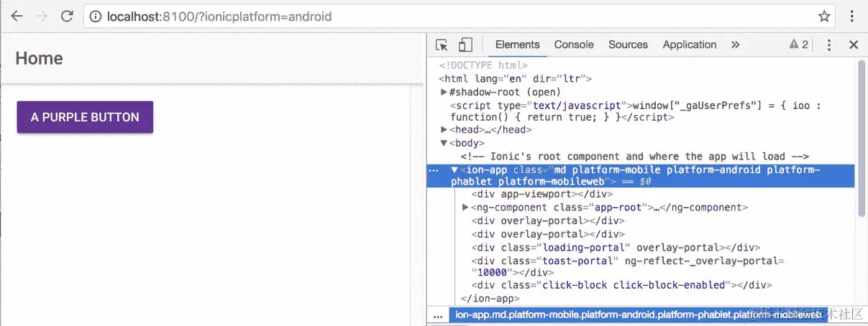Open the warnings counter showing 2
The width and height of the screenshot is (868, 326).
click(798, 45)
